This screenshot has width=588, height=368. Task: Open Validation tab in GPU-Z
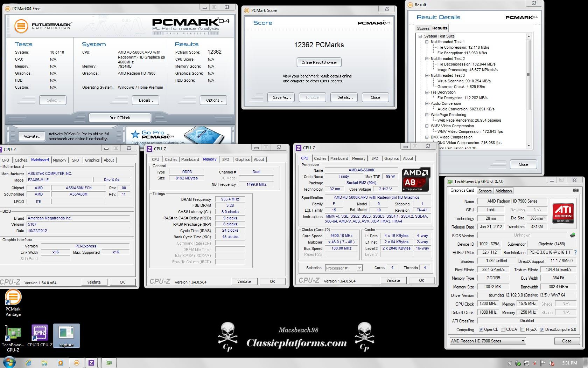504,191
